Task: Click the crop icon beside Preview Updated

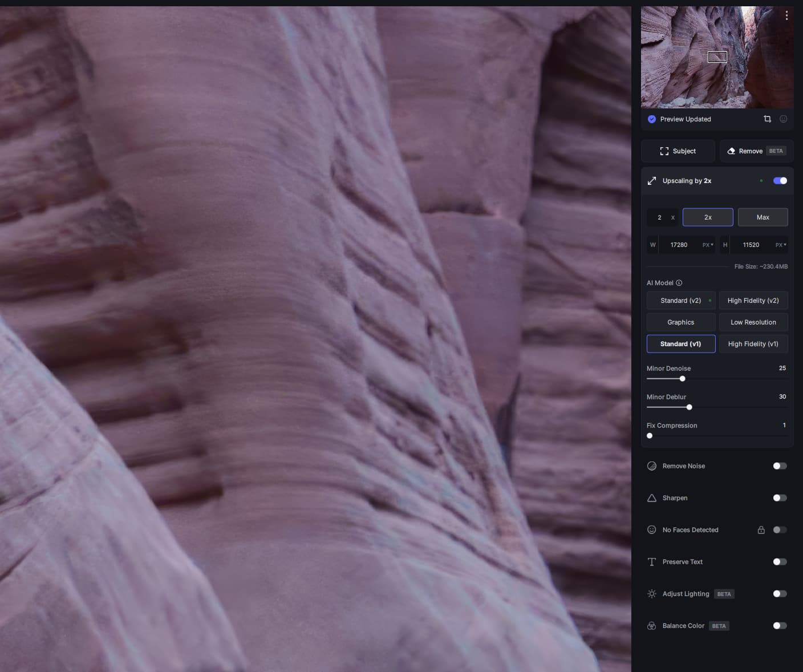Action: [767, 119]
